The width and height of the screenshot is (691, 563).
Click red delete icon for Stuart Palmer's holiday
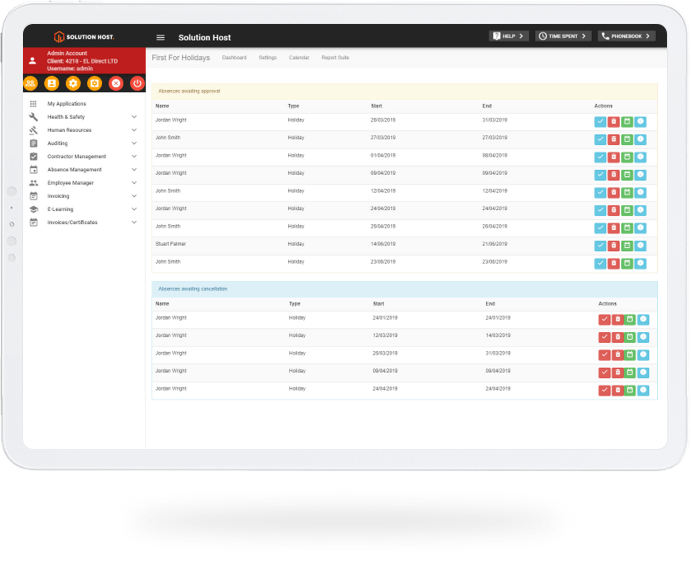[x=613, y=246]
